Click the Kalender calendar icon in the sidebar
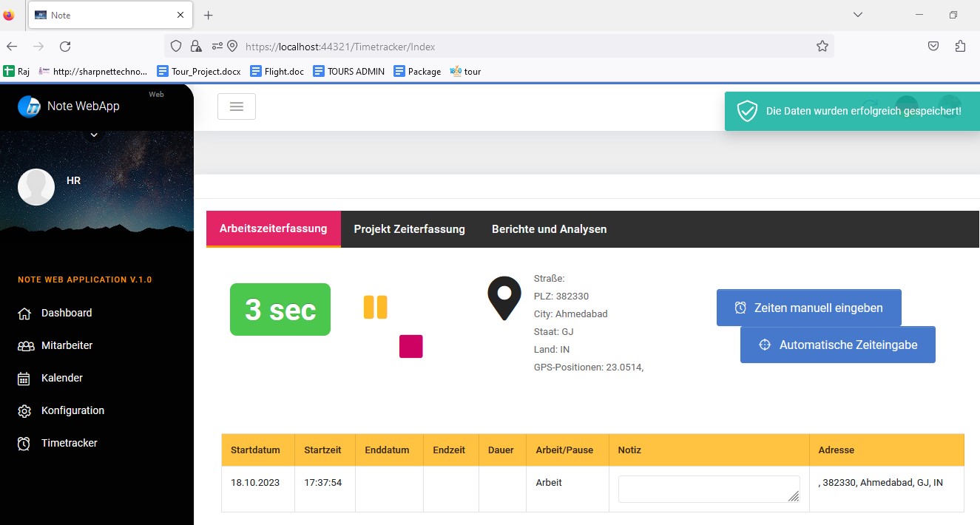980x525 pixels. [x=24, y=379]
